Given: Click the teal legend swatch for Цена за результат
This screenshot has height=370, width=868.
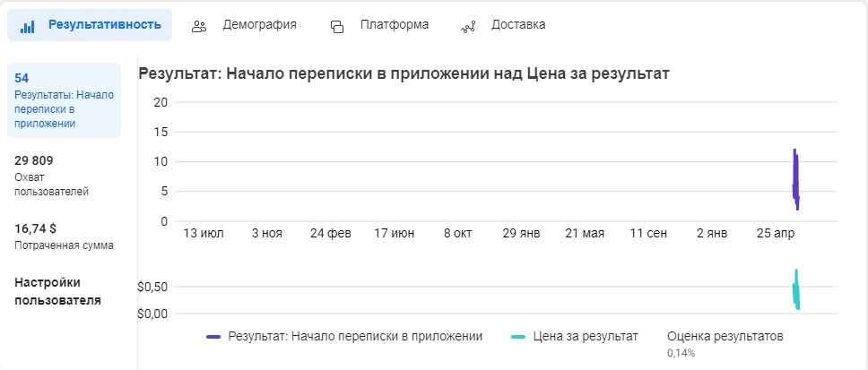Looking at the screenshot, I should 518,336.
